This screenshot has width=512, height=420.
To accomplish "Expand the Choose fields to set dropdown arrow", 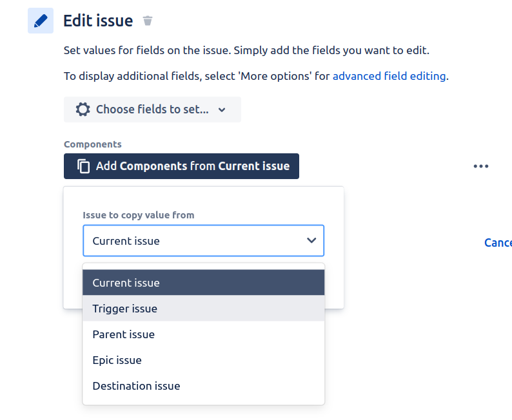I will (222, 110).
